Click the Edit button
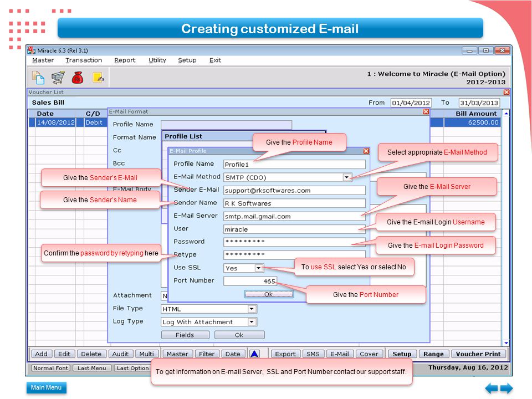Screen dimensions: 532x399 tap(64, 354)
